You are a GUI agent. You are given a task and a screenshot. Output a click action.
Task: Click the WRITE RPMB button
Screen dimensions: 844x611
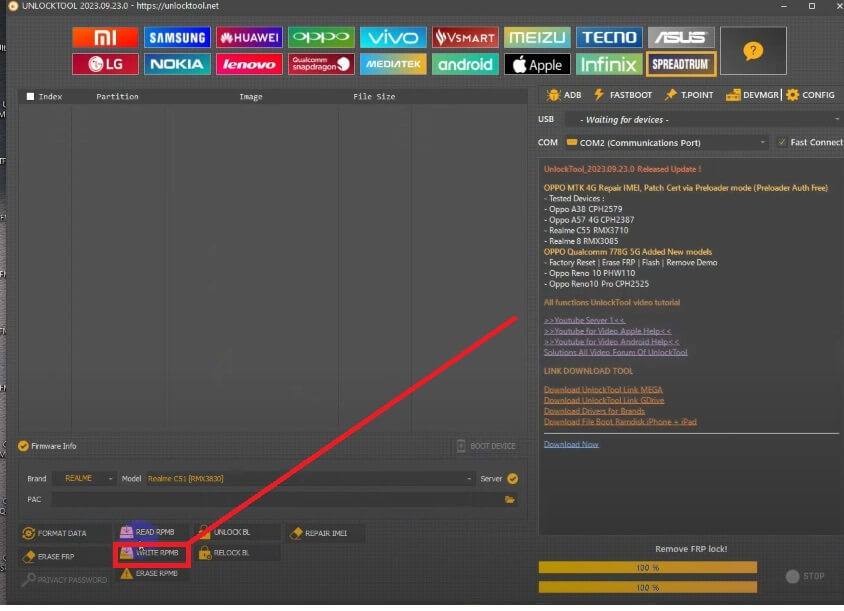[x=150, y=552]
